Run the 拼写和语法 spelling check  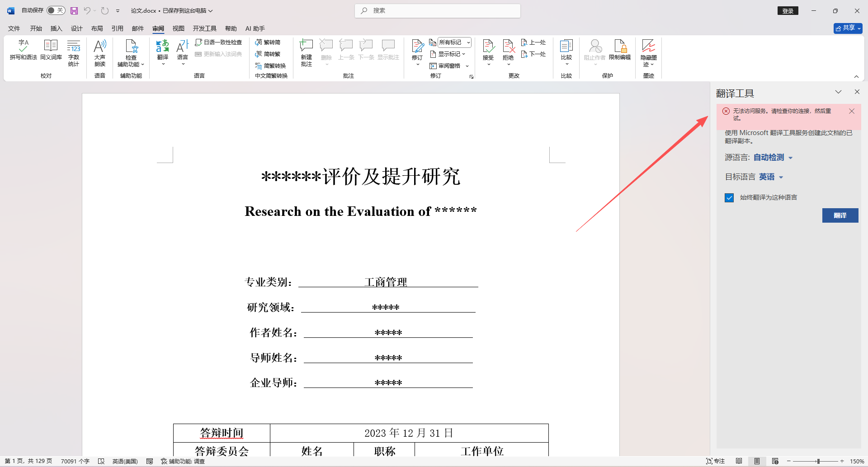coord(24,50)
